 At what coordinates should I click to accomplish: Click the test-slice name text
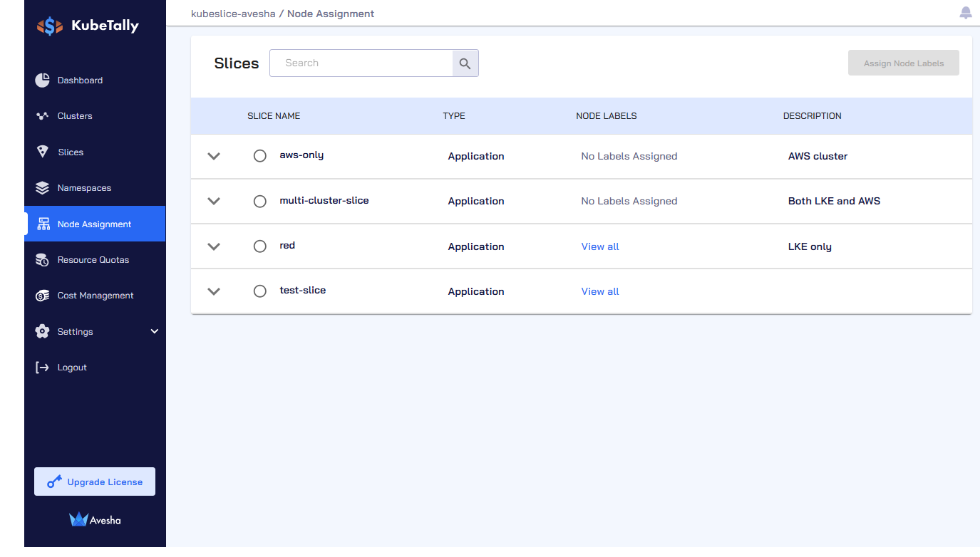coord(303,290)
